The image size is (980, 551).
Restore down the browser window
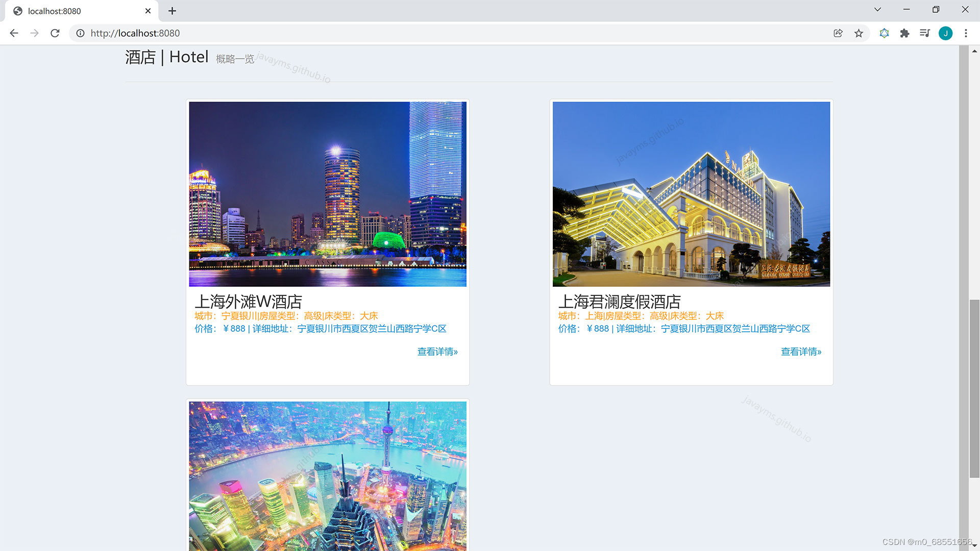pos(936,9)
